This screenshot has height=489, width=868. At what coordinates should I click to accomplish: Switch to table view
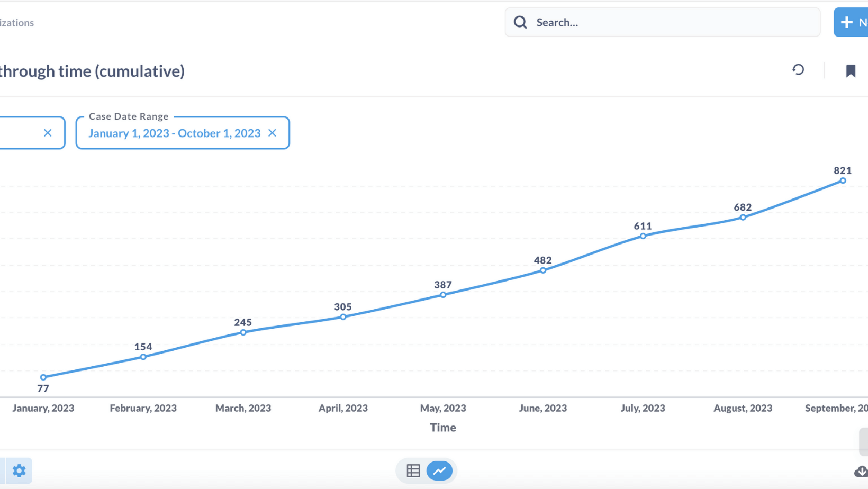[413, 470]
